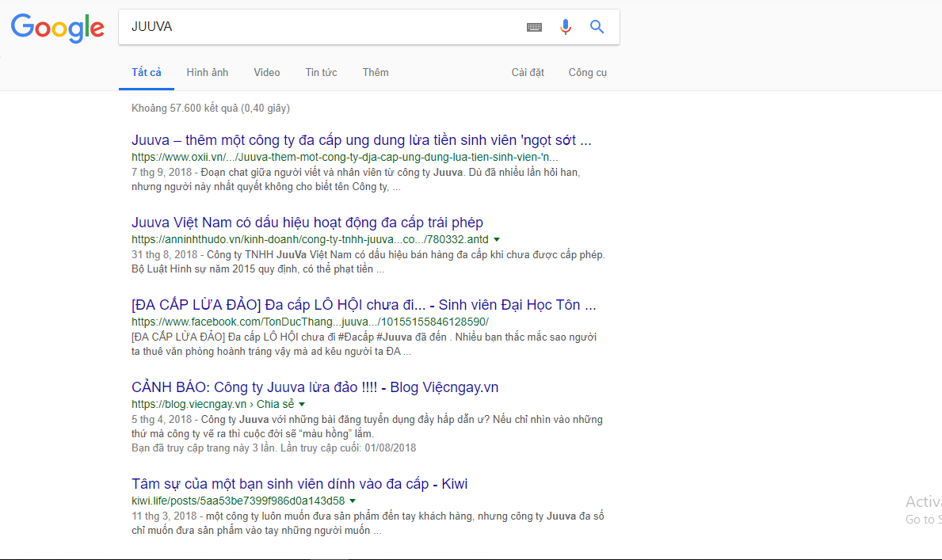The height and width of the screenshot is (560, 942).
Task: Open the on-screen keyboard input tool
Action: pyautogui.click(x=535, y=28)
